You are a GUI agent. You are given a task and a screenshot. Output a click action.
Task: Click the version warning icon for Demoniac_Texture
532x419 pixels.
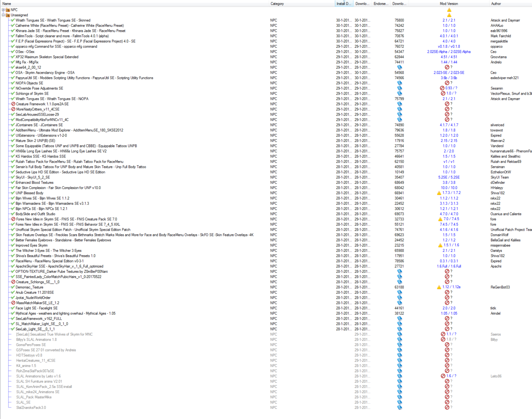[x=439, y=287]
